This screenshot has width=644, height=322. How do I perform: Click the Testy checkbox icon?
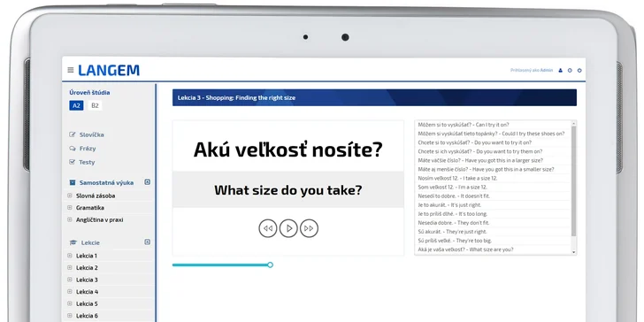[73, 162]
